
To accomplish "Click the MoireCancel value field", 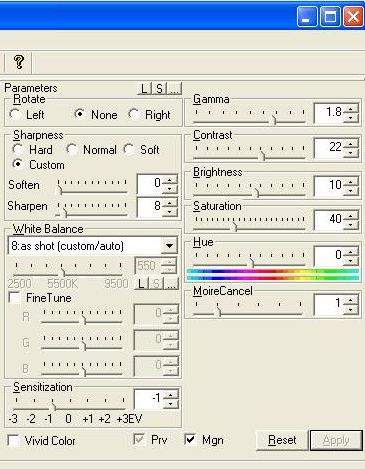I will pyautogui.click(x=329, y=304).
